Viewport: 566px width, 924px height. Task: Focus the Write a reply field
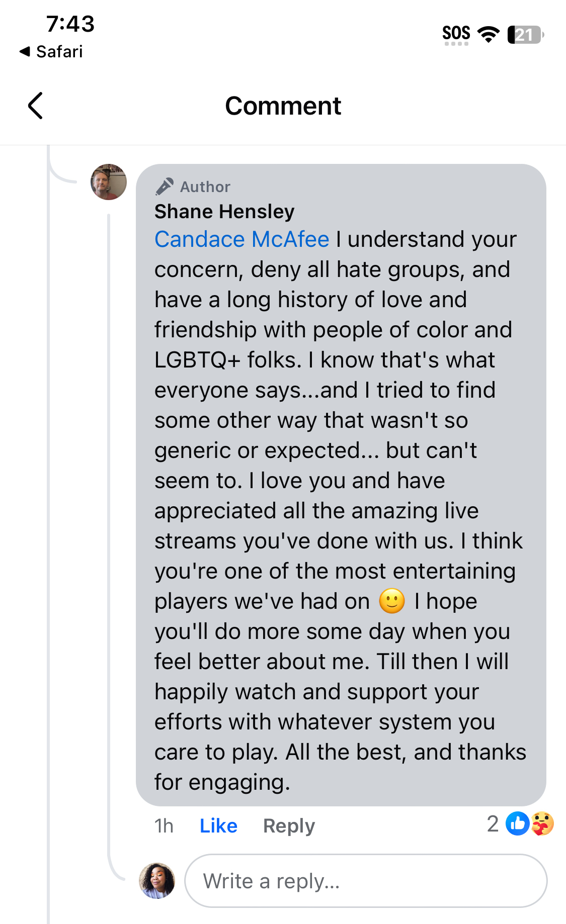366,881
